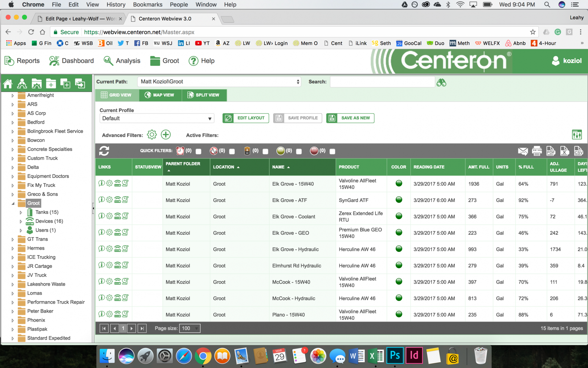Open the Analysis section
Image resolution: width=588 pixels, height=368 pixels.
pos(122,61)
